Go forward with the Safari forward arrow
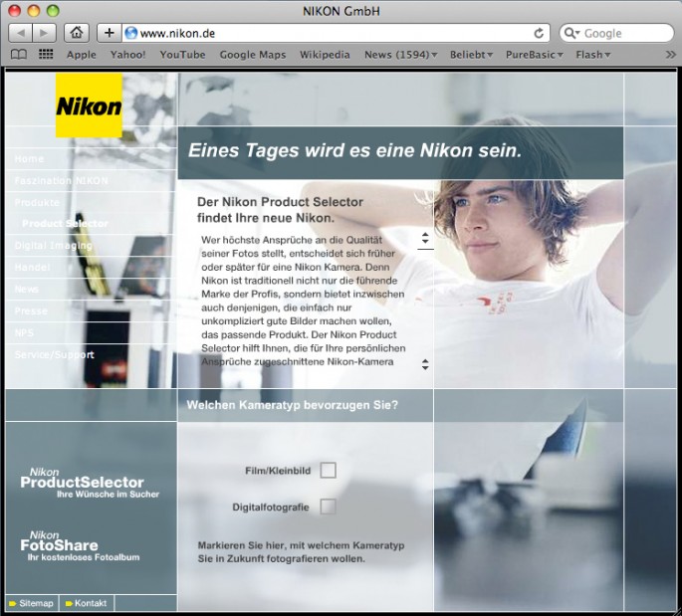This screenshot has height=616, width=682. 44,33
